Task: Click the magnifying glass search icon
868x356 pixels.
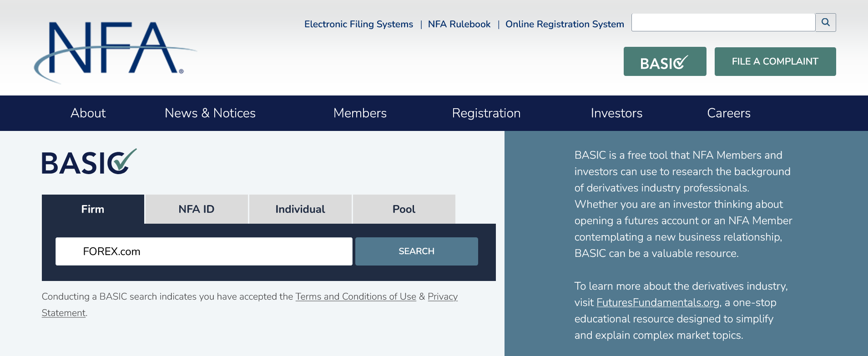Action: tap(825, 22)
